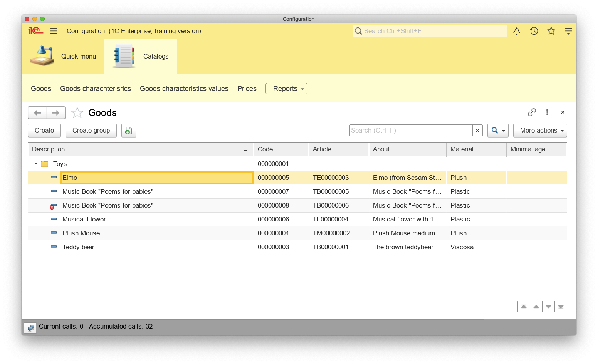Click the Create group button
Viewport: 598px width, 364px height.
click(91, 131)
